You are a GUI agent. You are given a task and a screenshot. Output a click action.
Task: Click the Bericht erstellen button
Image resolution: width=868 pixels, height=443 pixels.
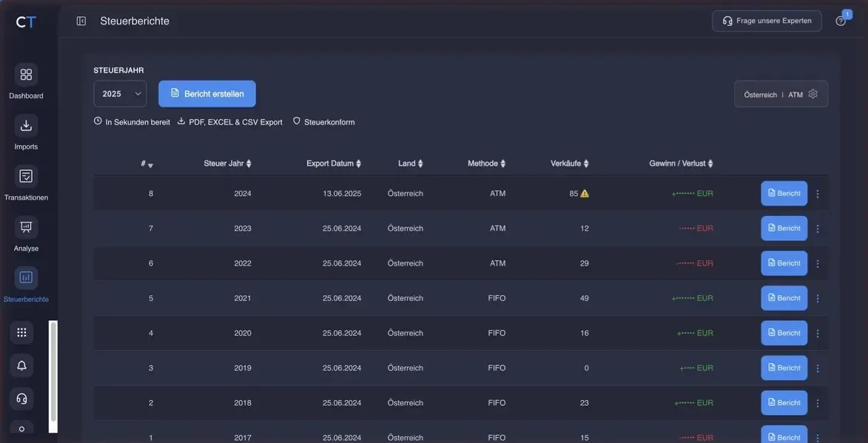[x=207, y=94]
